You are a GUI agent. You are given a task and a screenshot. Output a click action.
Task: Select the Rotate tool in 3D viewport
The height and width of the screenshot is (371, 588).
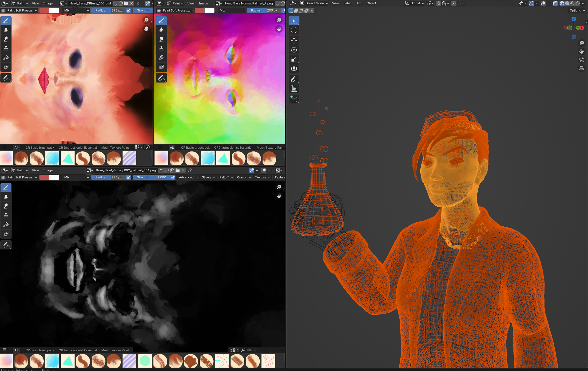294,50
